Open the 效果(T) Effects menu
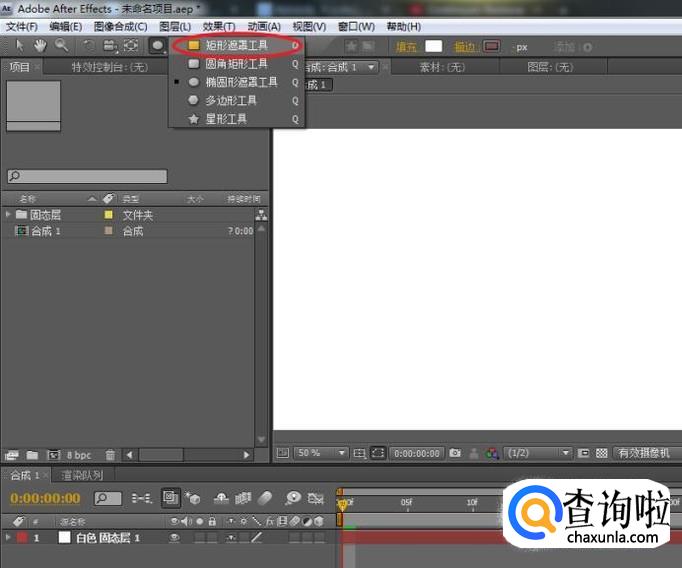The width and height of the screenshot is (682, 568). 219,26
